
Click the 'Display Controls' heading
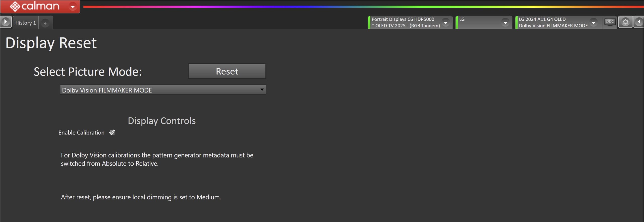162,121
